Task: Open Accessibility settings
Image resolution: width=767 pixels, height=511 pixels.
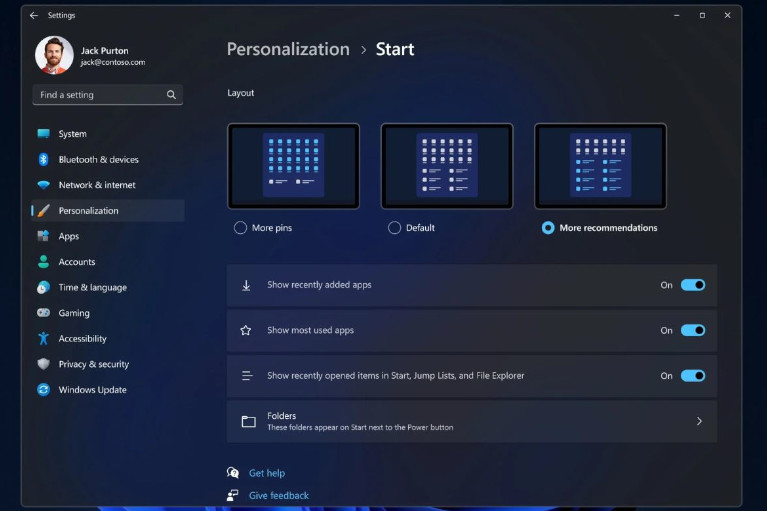Action: pos(108,338)
